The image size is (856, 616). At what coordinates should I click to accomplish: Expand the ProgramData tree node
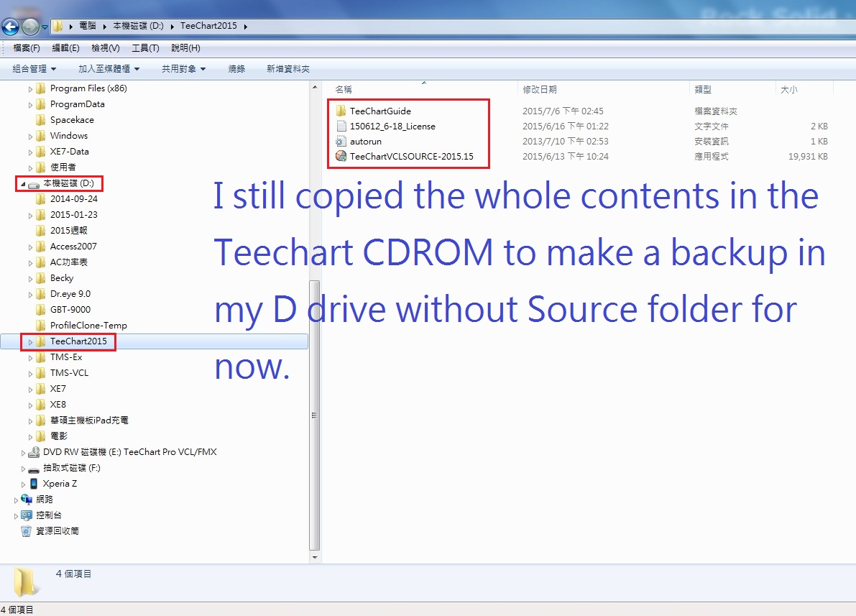pyautogui.click(x=31, y=105)
